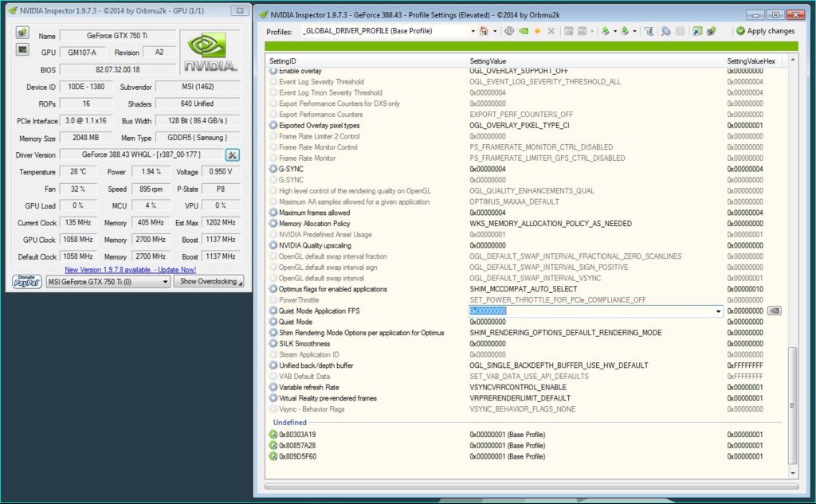This screenshot has width=816, height=504.
Task: Click the magnifier scan profiles icon
Action: click(665, 31)
